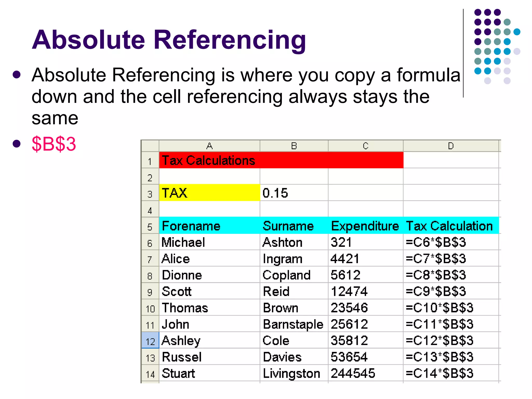Click the formula =C13*$B$3
The height and width of the screenshot is (399, 532).
tap(451, 357)
